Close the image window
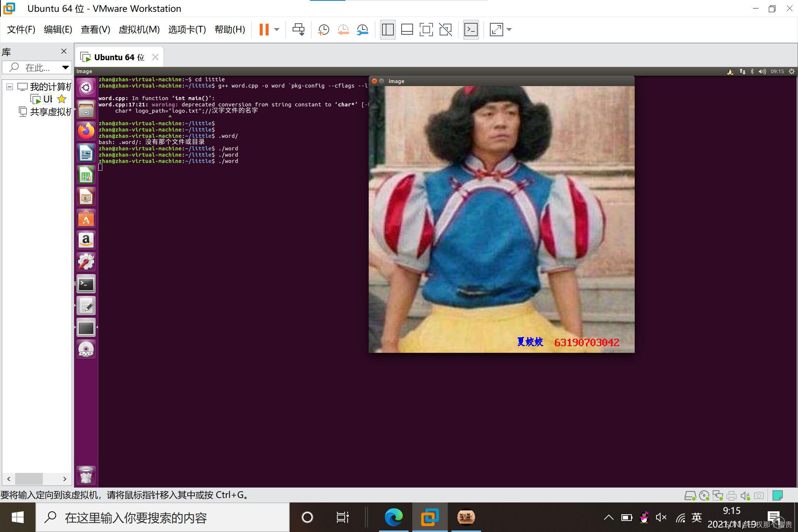 point(374,81)
